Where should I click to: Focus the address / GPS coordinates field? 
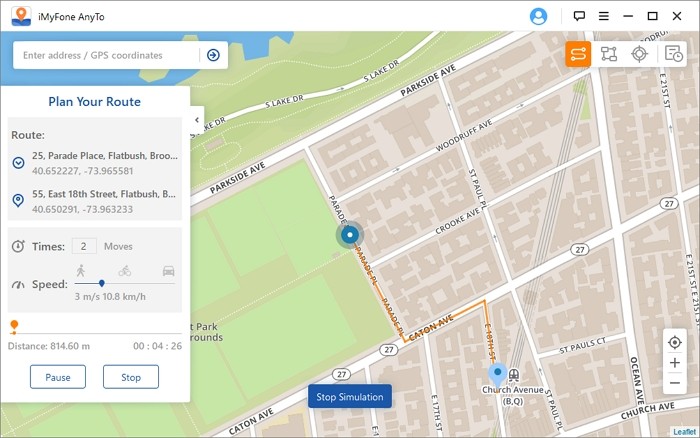[106, 55]
